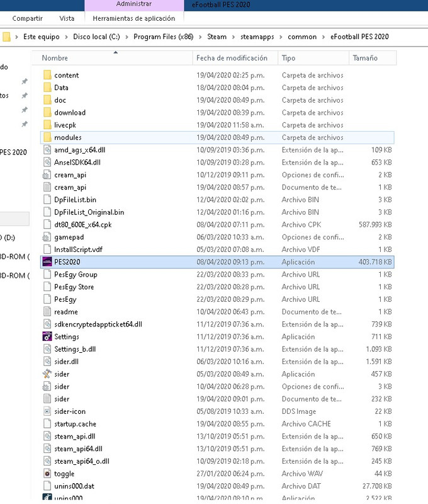Expand chevron after Steam in path
The width and height of the screenshot is (428, 504).
pos(233,37)
